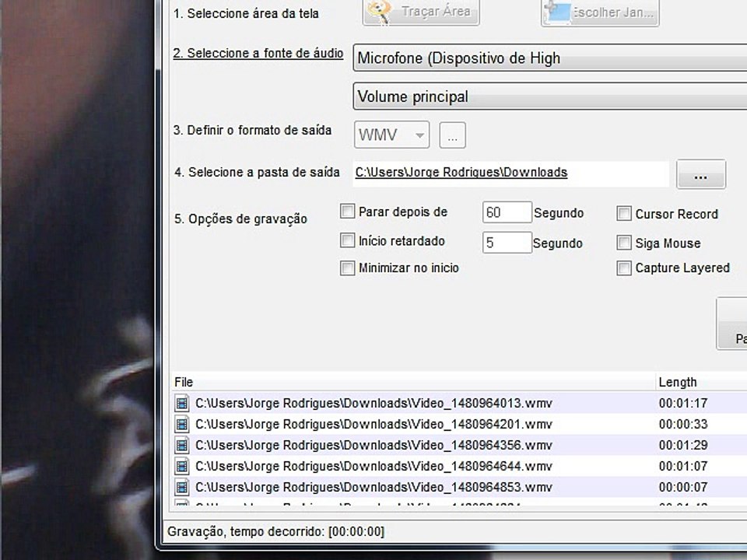Screen dimensions: 747x560
Task: Click the Seleccione a fonte de áudio link
Action: (258, 54)
